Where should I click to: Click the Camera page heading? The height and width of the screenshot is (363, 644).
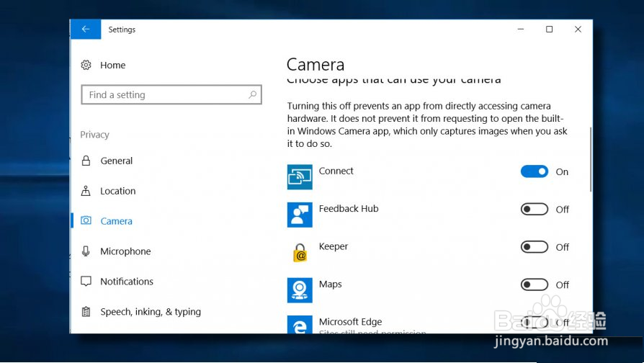point(316,65)
